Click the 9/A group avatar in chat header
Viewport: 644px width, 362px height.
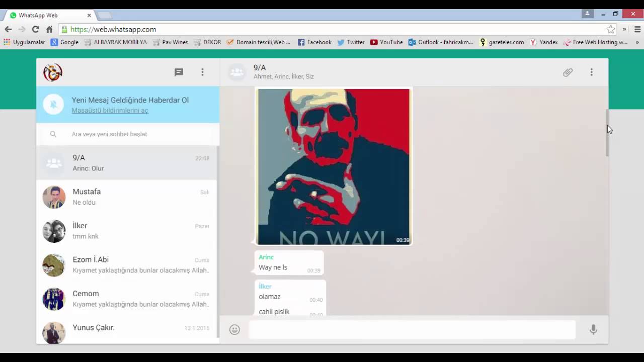pyautogui.click(x=236, y=72)
